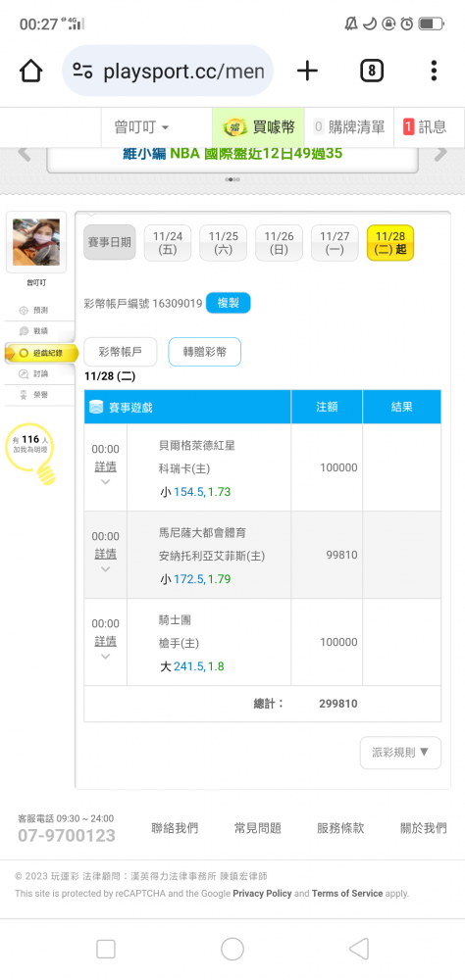Screen dimensions: 465x980
Task: Open a new tab with plus icon
Action: point(307,71)
